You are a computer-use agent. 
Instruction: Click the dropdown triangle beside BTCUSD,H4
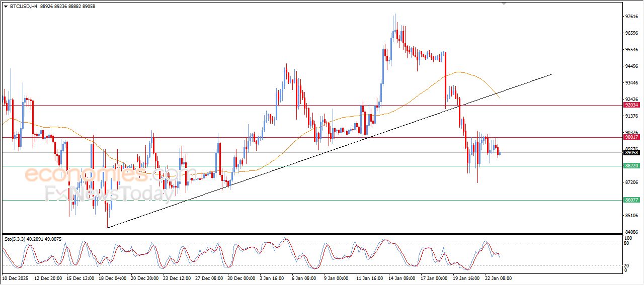coord(6,7)
